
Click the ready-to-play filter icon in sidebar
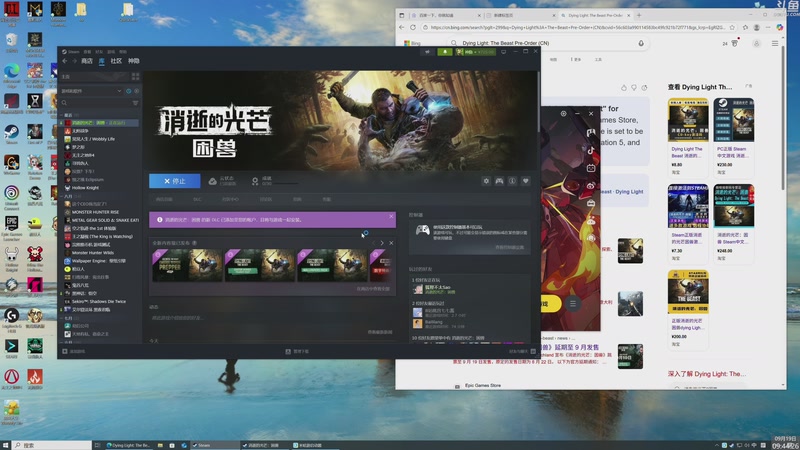tap(136, 91)
